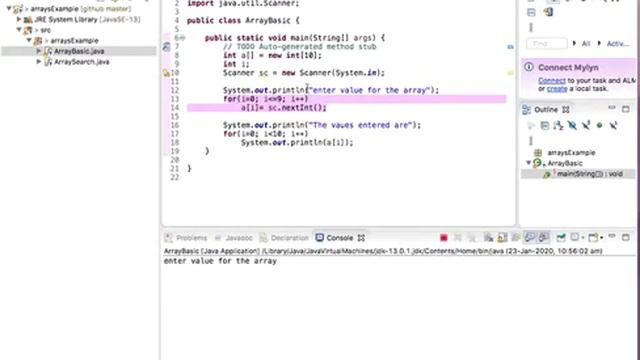Maximize the Console panel

click(x=625, y=237)
